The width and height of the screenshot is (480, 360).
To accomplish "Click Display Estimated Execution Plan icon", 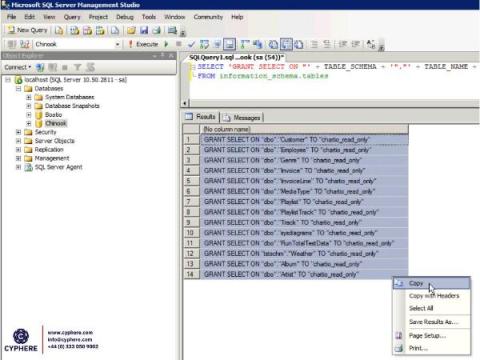I will click(x=204, y=44).
